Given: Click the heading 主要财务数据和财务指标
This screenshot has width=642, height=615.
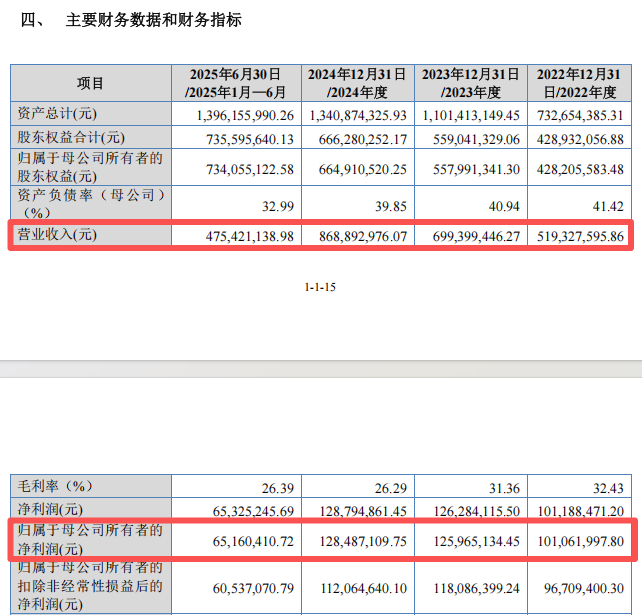Looking at the screenshot, I should coord(154,20).
